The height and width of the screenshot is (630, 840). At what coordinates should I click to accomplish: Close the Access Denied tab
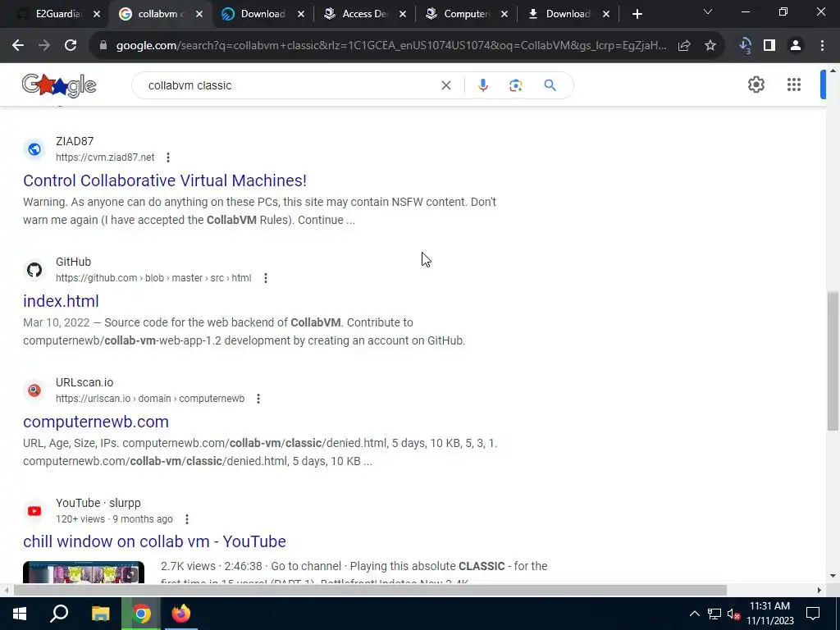pyautogui.click(x=403, y=14)
